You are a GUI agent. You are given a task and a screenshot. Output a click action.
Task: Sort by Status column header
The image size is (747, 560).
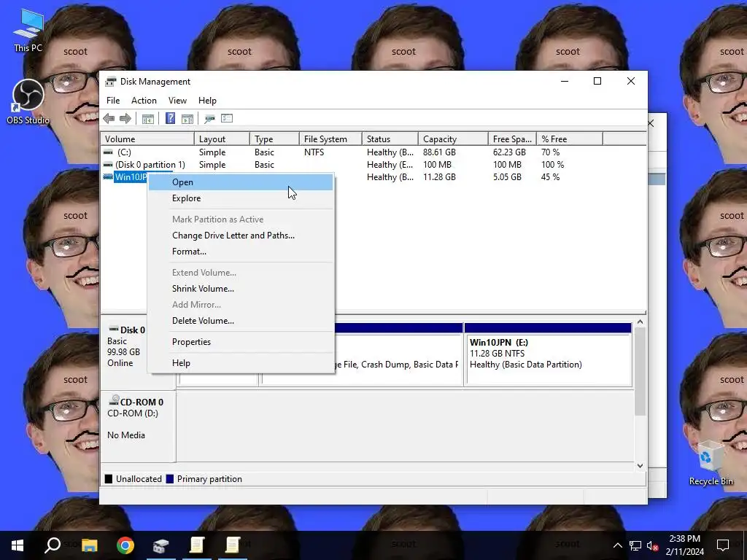[x=390, y=139]
